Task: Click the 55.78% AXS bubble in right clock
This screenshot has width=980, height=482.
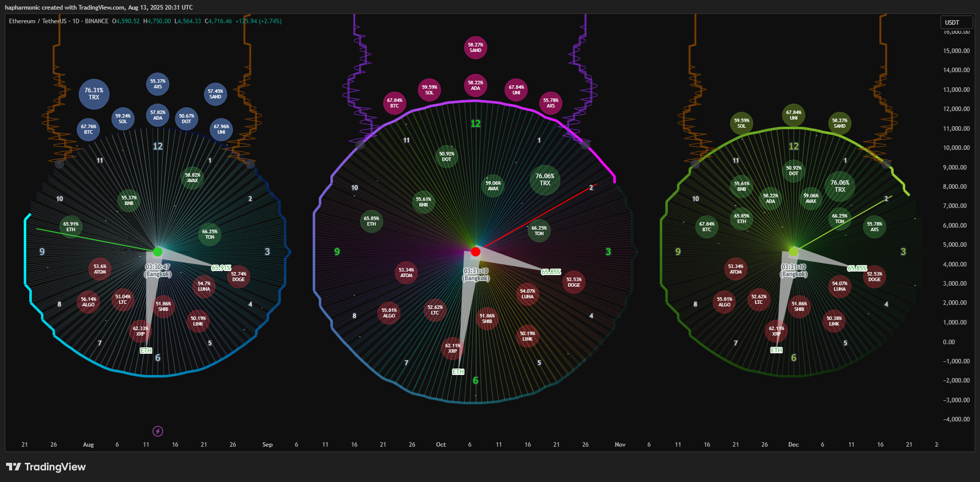Action: [874, 227]
